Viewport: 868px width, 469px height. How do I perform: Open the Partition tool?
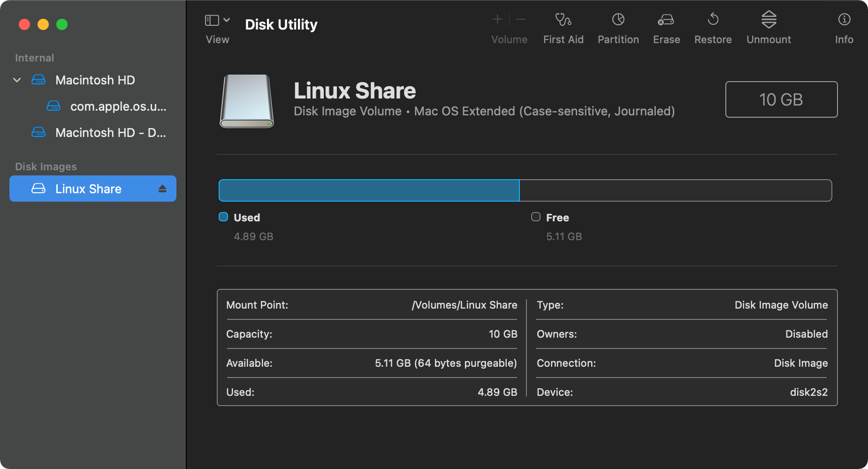pos(618,20)
